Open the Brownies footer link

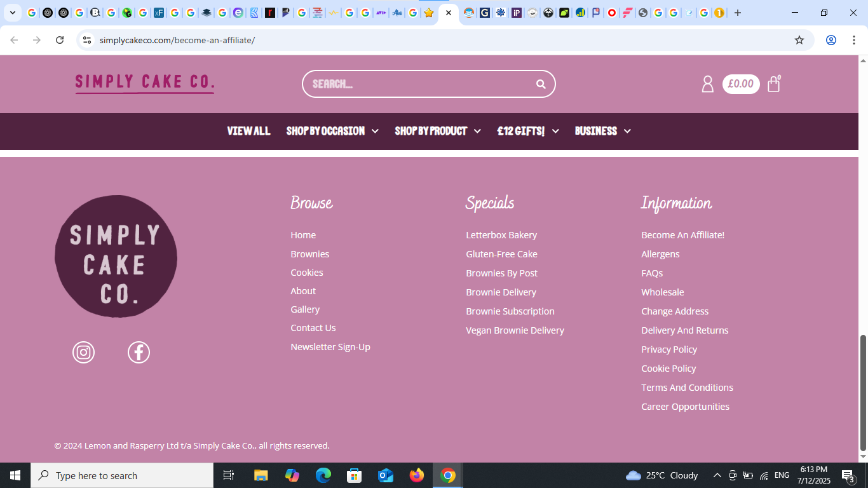310,254
